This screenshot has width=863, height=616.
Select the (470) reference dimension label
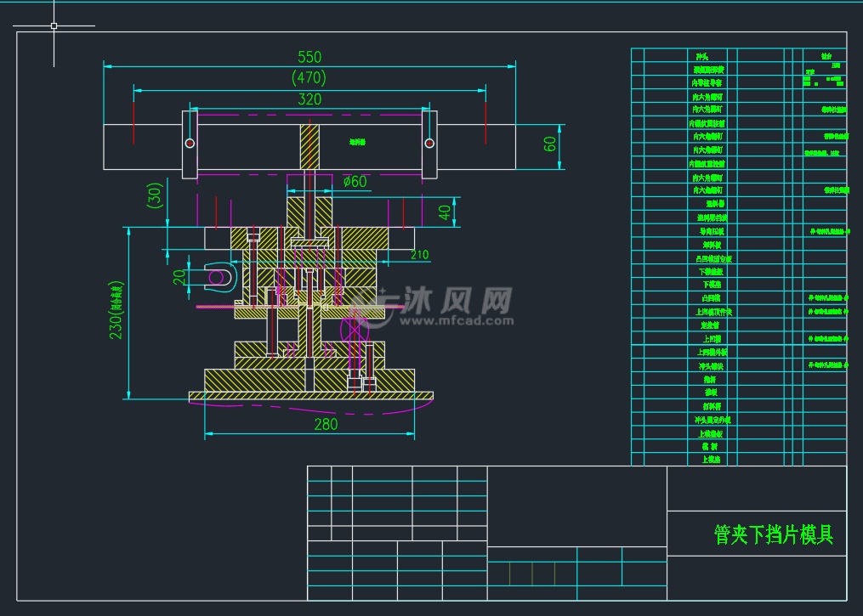[309, 77]
